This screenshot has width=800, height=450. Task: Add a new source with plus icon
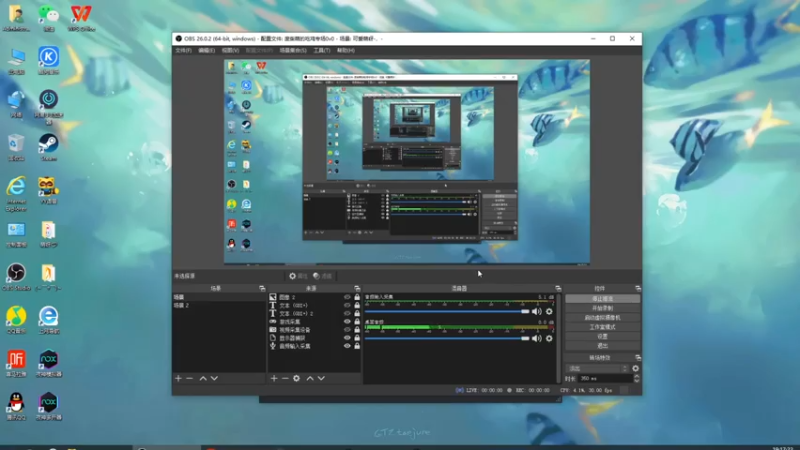coord(274,379)
